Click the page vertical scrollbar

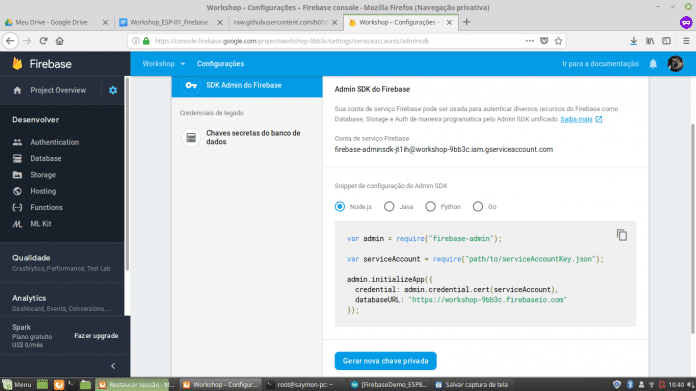coord(692,229)
